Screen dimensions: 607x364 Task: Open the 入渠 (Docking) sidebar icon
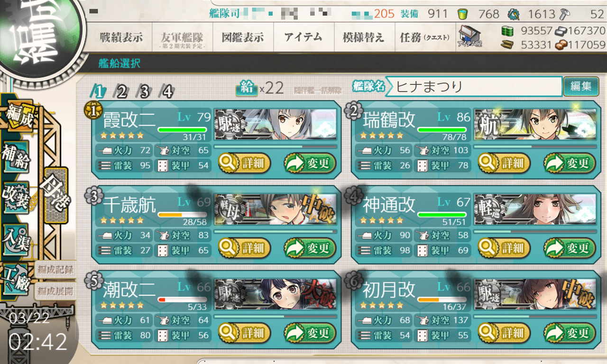[x=17, y=238]
